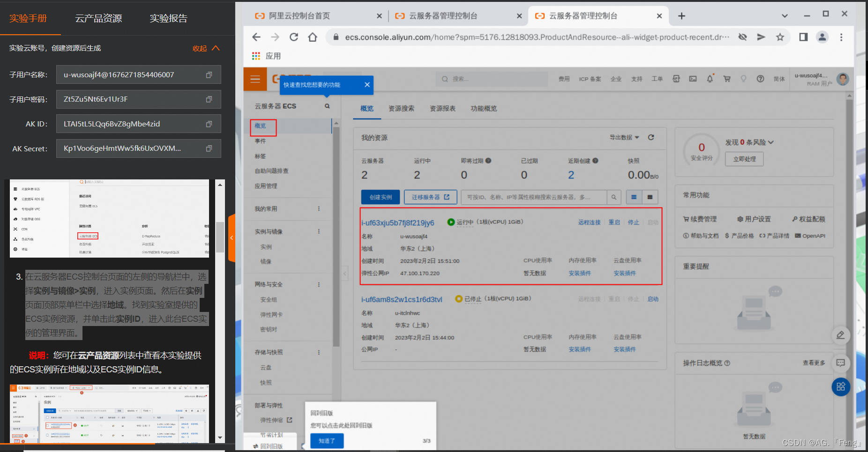Switch to card grid view layout
The image size is (868, 452).
click(650, 197)
